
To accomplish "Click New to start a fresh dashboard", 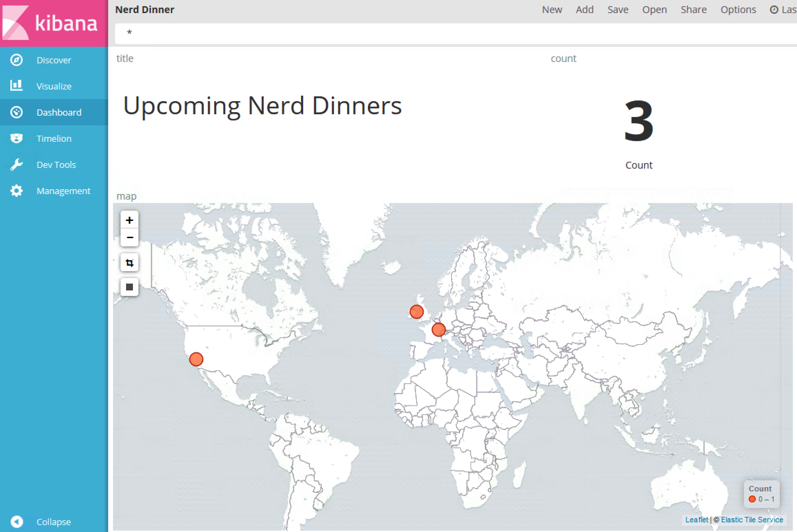I will pyautogui.click(x=552, y=9).
